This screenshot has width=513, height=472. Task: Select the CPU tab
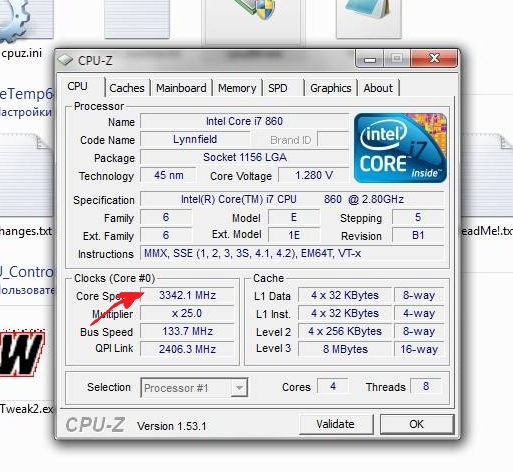pyautogui.click(x=82, y=87)
